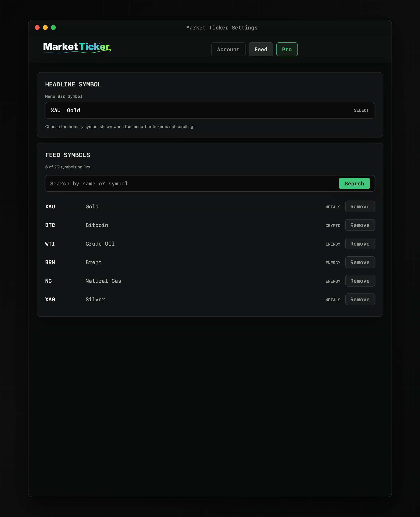Viewport: 420px width, 517px height.
Task: Switch to the Feed tab
Action: click(261, 49)
